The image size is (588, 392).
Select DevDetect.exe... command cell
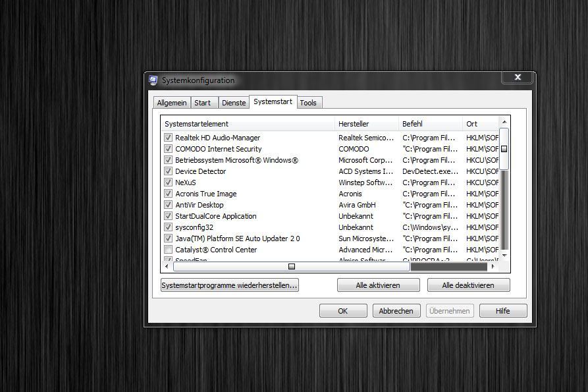pyautogui.click(x=430, y=171)
